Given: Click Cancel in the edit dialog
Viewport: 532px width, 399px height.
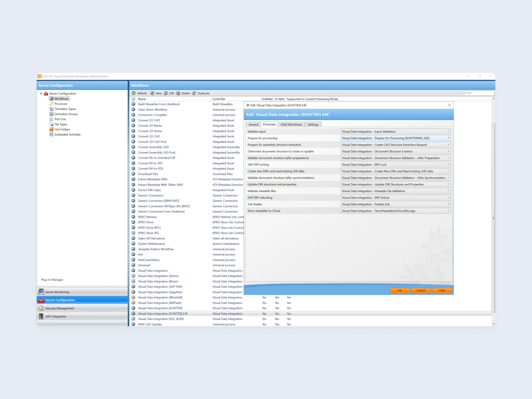Looking at the screenshot, I should pos(421,290).
